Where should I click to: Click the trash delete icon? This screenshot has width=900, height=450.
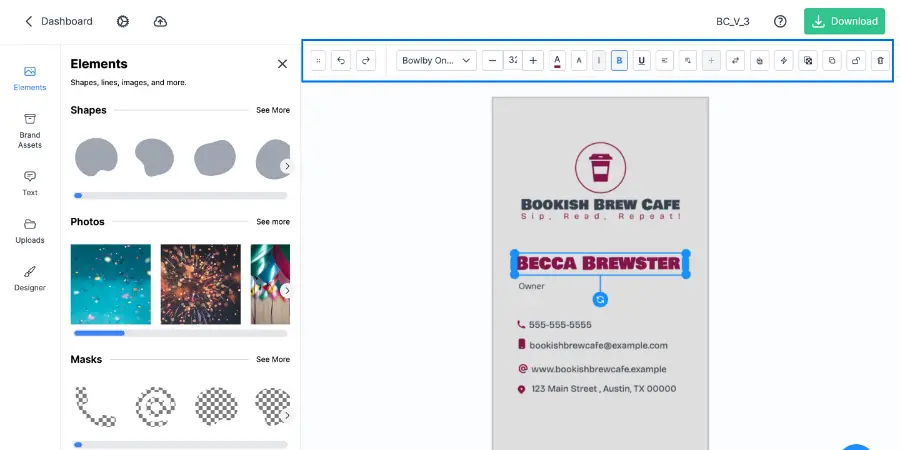pyautogui.click(x=880, y=60)
